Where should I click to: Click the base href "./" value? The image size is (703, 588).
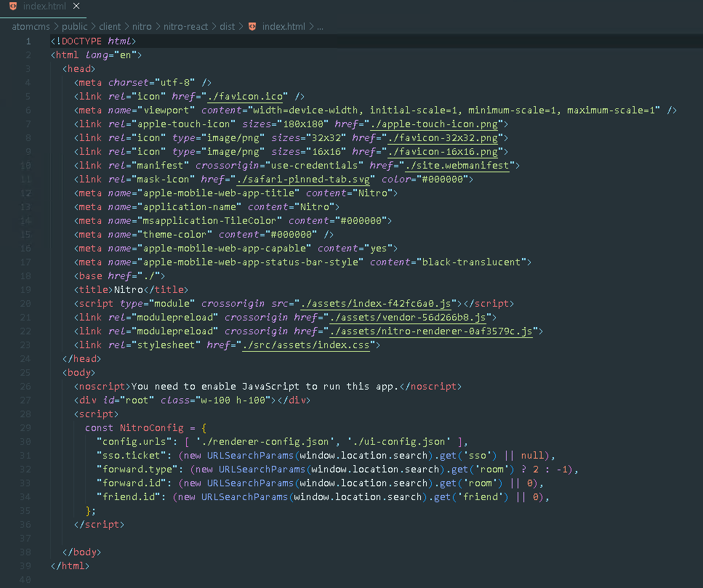point(149,276)
